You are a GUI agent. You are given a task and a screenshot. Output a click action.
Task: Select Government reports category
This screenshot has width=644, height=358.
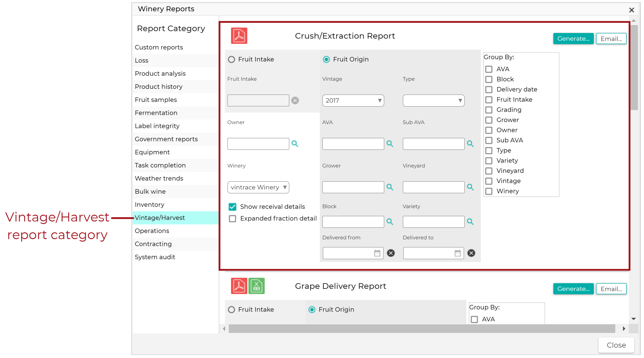pyautogui.click(x=175, y=139)
